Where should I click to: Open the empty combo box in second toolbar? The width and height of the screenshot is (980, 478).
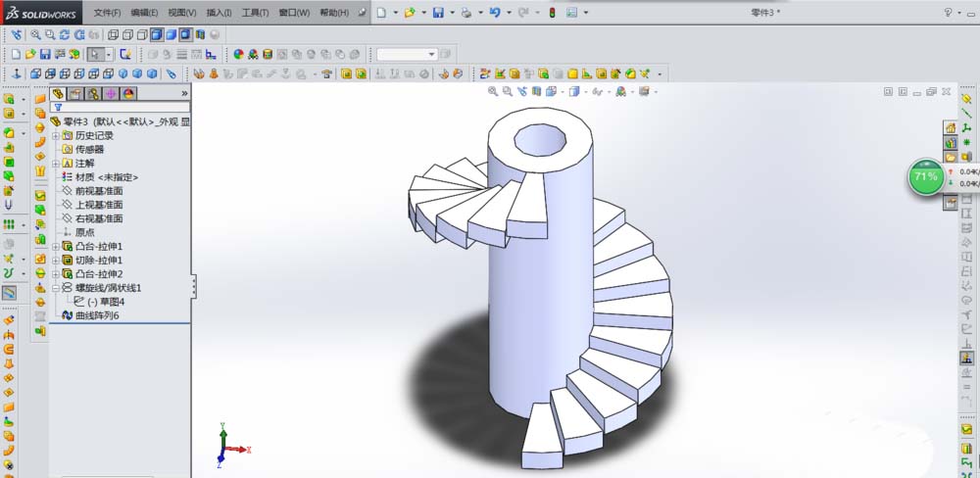click(407, 54)
